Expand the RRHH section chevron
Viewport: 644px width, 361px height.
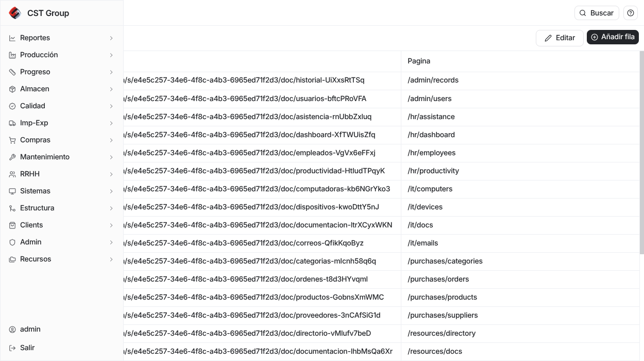click(111, 174)
